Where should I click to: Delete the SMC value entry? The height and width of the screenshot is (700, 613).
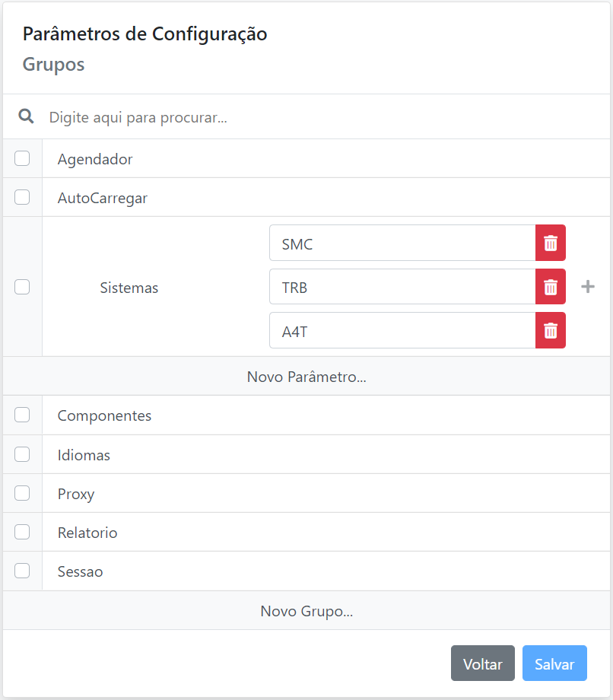[x=550, y=243]
